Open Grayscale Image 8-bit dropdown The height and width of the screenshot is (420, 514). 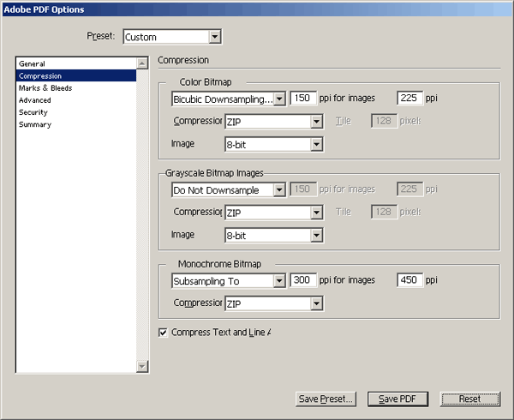pos(274,236)
